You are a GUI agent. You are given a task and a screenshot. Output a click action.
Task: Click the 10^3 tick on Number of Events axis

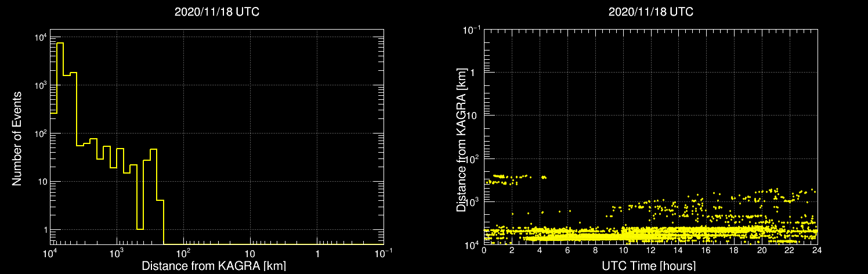39,85
